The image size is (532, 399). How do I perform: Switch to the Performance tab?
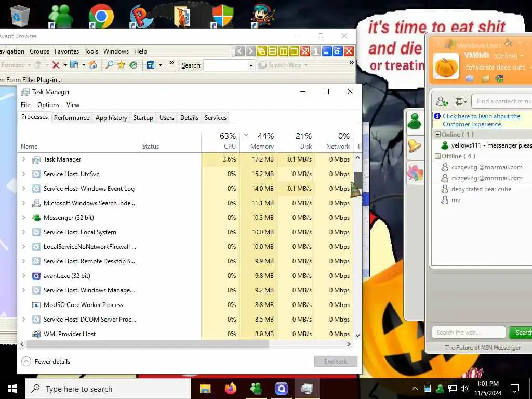[x=72, y=118]
